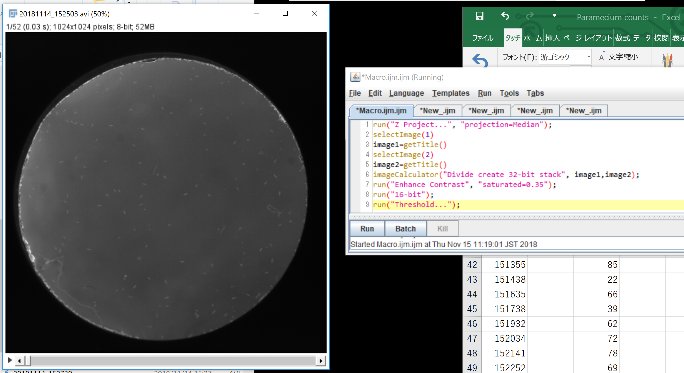Image resolution: width=684 pixels, height=373 pixels.
Task: Click the run("Enhance Contrast") code line
Action: 465,185
